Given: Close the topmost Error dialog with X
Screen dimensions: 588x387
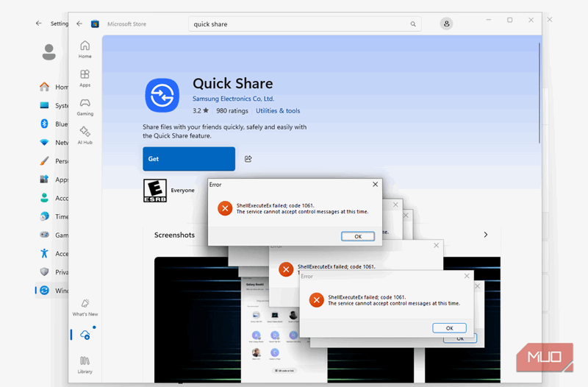Looking at the screenshot, I should tap(375, 185).
